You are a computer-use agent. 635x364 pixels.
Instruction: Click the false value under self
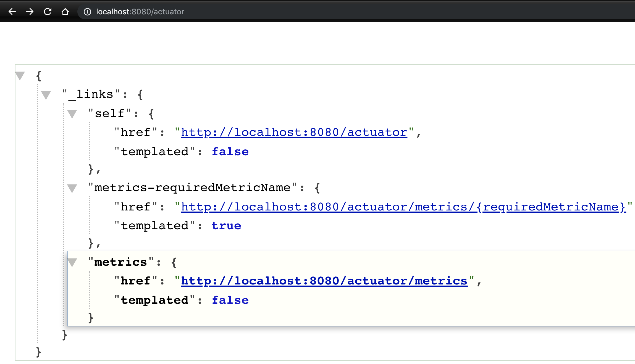(230, 152)
